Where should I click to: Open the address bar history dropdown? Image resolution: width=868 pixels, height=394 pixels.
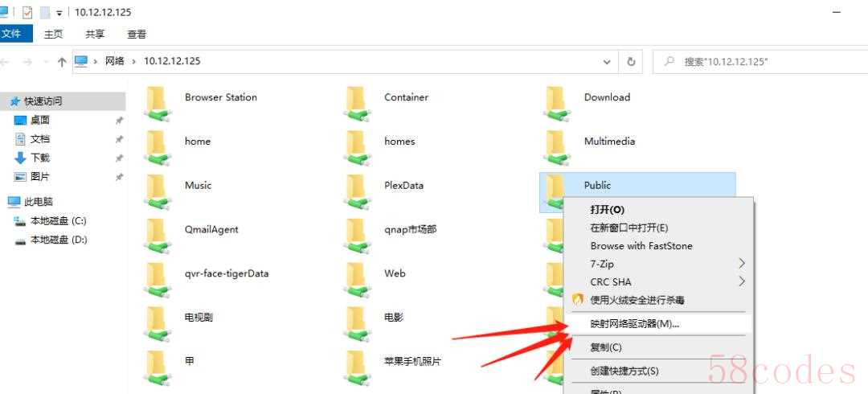[x=608, y=61]
